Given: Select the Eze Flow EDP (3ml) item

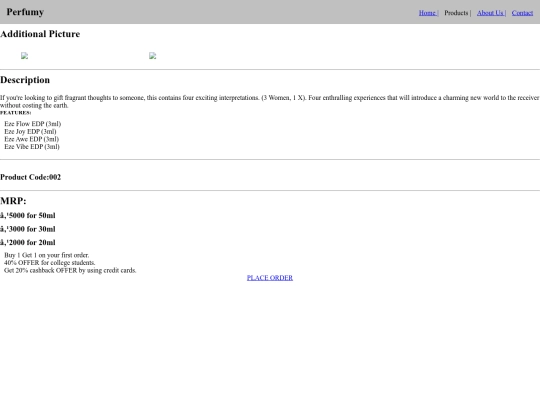Looking at the screenshot, I should 33,124.
